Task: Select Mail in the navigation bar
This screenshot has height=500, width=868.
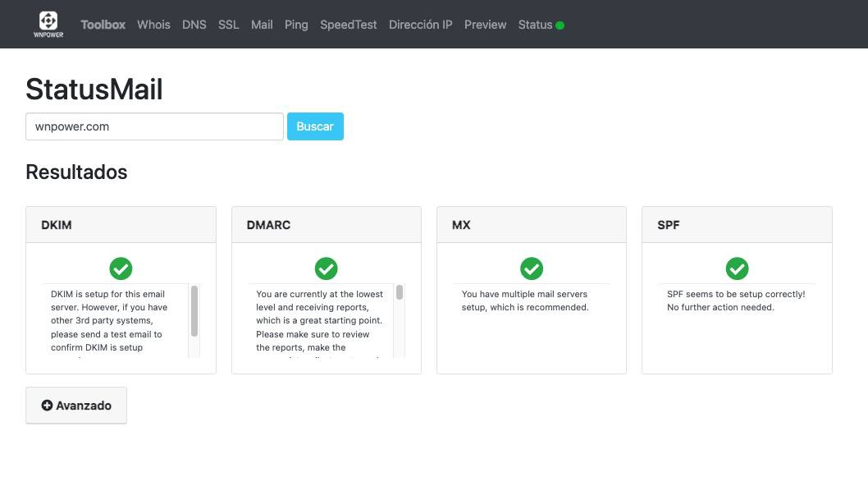Action: [x=262, y=25]
